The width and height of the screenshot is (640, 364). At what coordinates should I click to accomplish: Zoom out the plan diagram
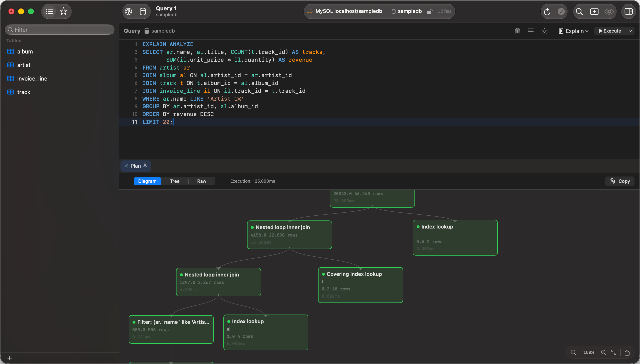coord(573,353)
